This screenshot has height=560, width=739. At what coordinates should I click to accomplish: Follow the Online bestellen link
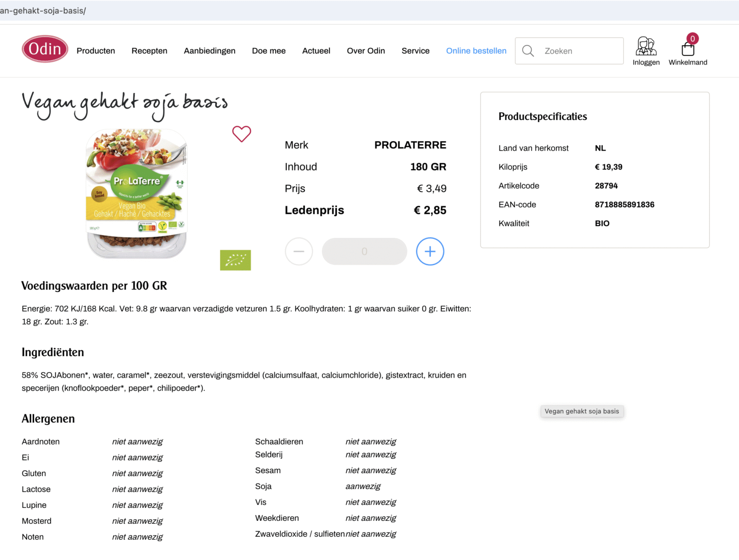[476, 51]
